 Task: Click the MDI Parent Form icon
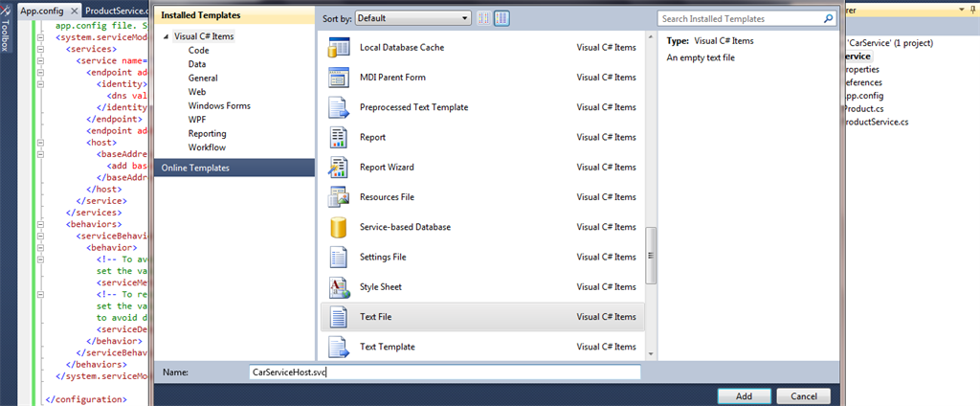(x=340, y=78)
